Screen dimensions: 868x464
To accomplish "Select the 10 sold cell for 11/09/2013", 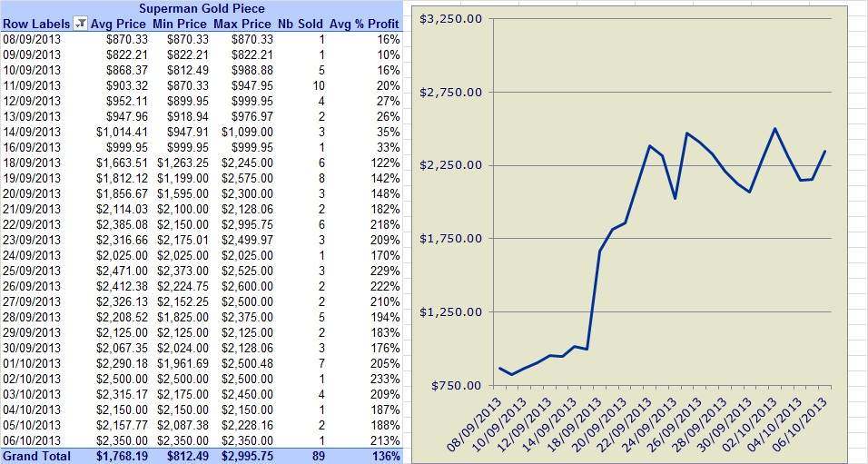I will [x=319, y=86].
